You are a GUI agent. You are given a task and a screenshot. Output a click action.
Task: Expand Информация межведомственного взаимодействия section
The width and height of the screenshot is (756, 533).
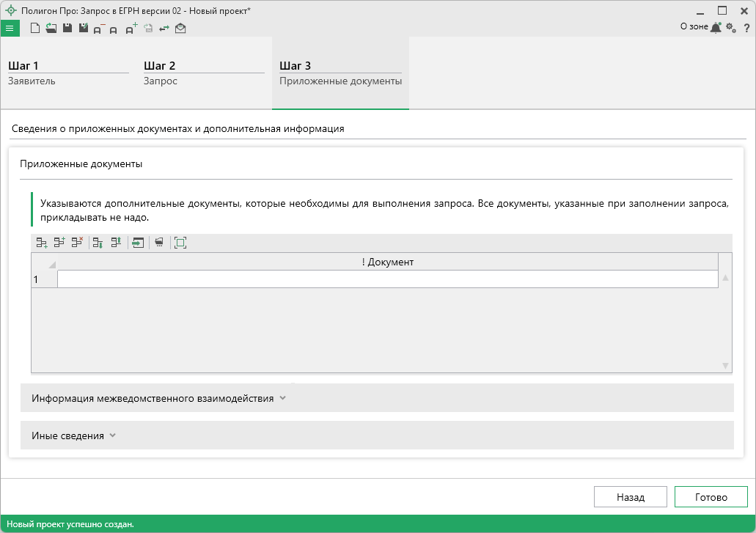[158, 398]
